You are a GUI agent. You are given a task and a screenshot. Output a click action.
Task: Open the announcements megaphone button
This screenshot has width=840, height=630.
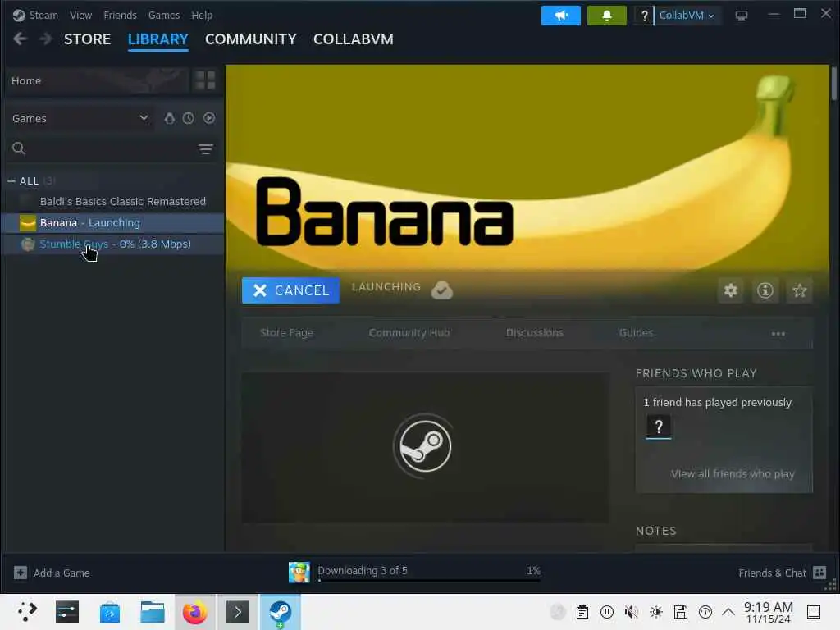tap(560, 15)
